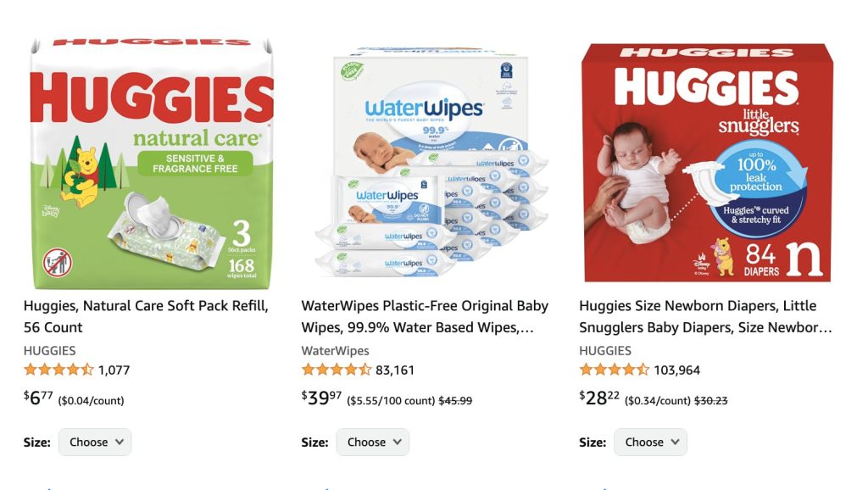868x490 pixels.
Task: Open the 83,161 reviews count link
Action: coord(395,370)
